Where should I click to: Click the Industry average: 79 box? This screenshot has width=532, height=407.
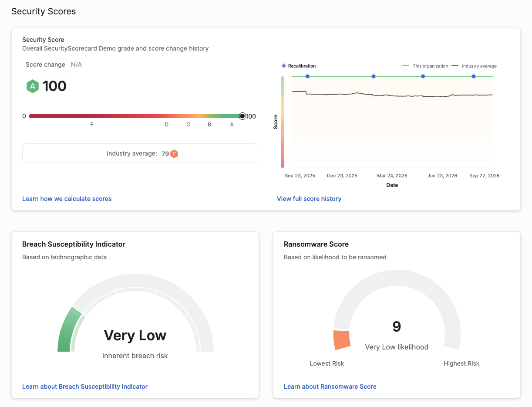(140, 153)
